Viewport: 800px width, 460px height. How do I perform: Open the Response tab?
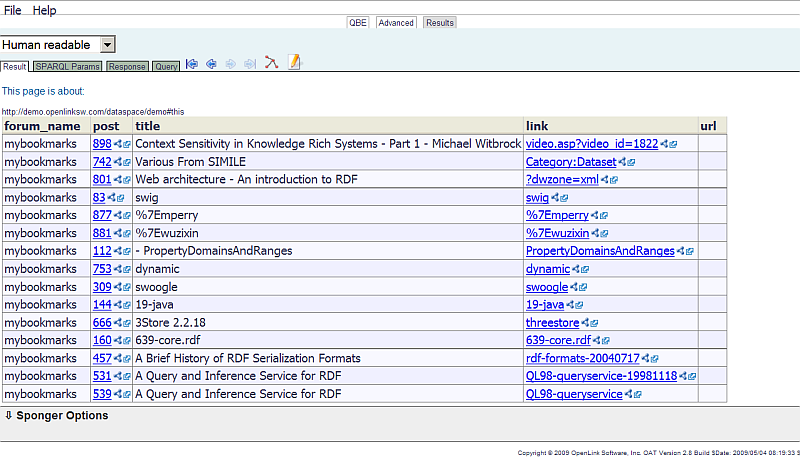pos(127,67)
